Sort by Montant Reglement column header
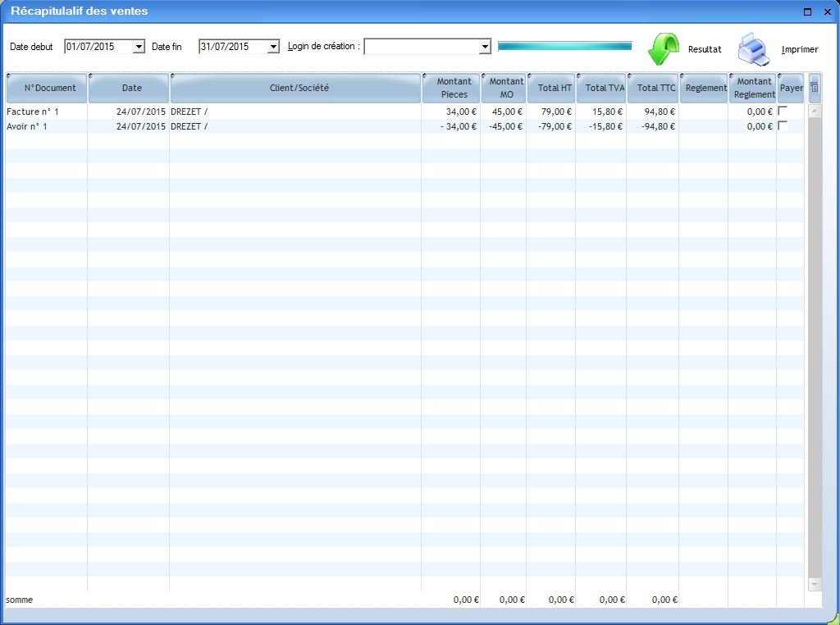Viewport: 840px width, 625px height. pyautogui.click(x=753, y=88)
